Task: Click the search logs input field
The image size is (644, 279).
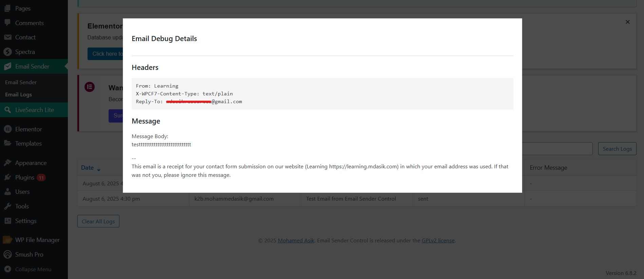Action: click(557, 149)
